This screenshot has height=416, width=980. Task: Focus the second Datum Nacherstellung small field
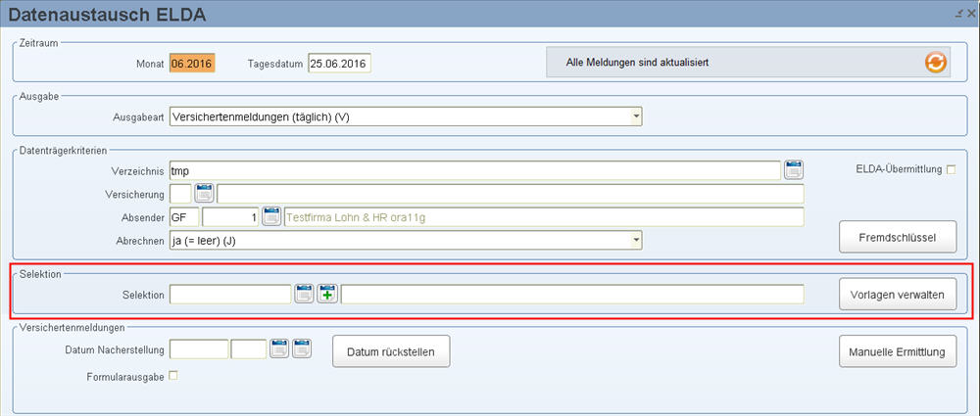(249, 348)
